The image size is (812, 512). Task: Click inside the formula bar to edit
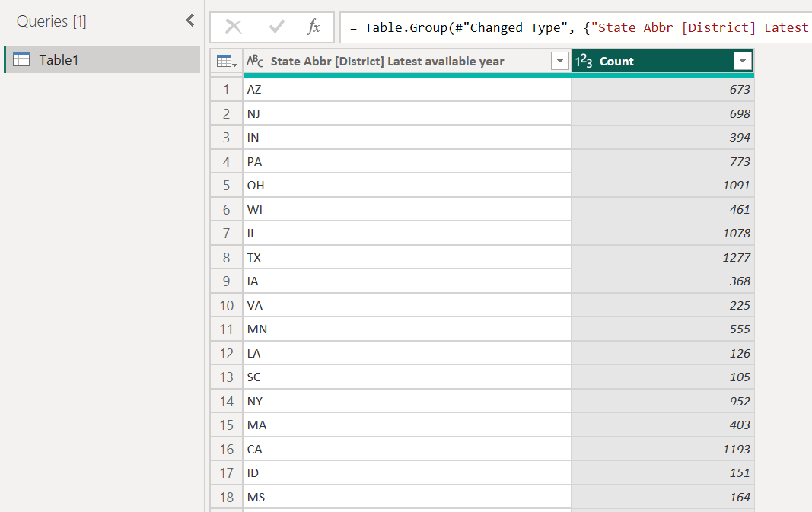click(x=533, y=27)
